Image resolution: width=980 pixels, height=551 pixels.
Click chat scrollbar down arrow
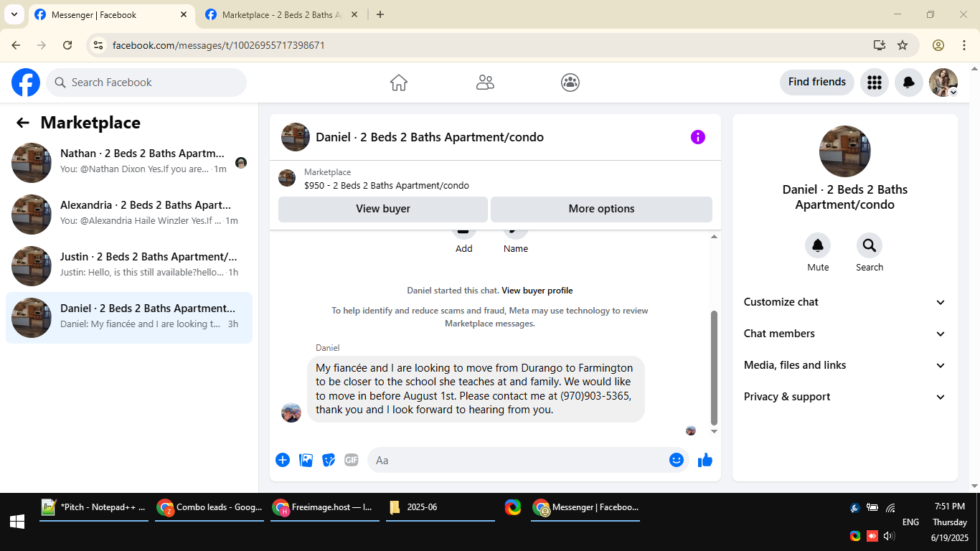[714, 431]
